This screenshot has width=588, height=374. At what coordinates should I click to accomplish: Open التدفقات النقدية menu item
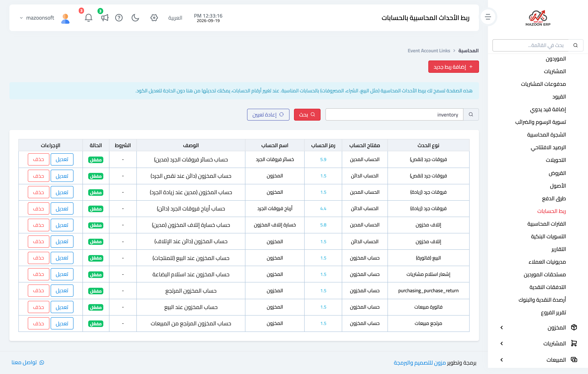coord(547,287)
